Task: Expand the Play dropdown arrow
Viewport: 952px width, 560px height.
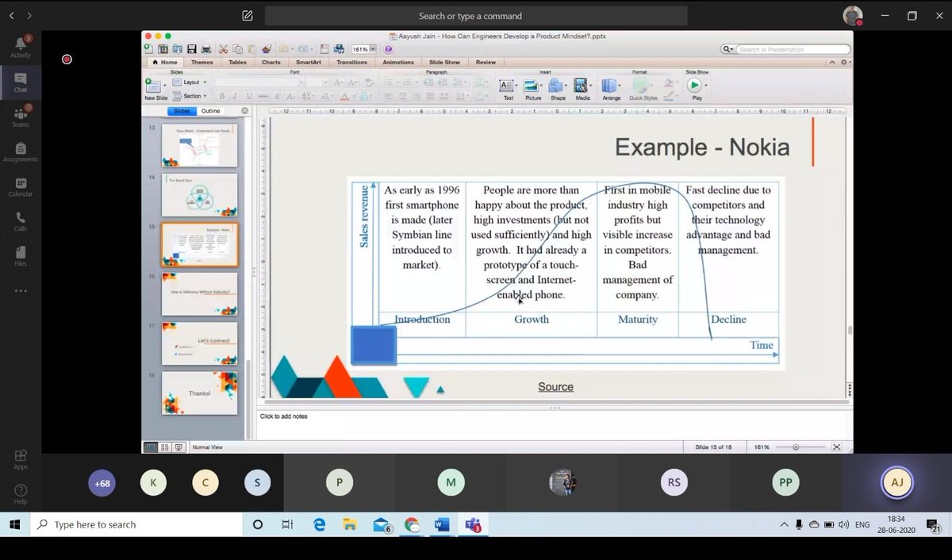Action: click(x=706, y=86)
